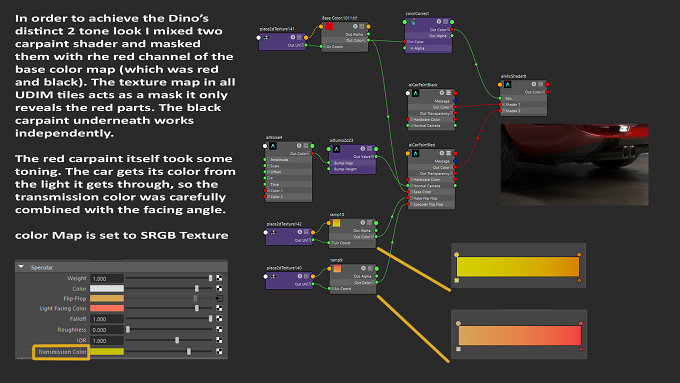Click the place2dTexture141 node's type icon
The image size is (680, 383).
(x=266, y=38)
